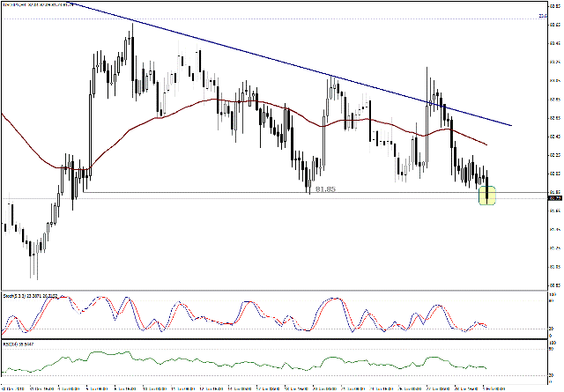Click the divider between price chart and Stochastic
The width and height of the screenshot is (564, 392).
pos(264,291)
